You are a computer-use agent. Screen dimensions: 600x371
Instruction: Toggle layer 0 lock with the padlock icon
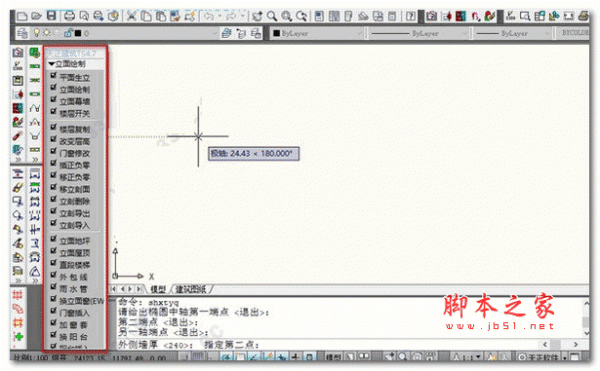click(x=68, y=33)
